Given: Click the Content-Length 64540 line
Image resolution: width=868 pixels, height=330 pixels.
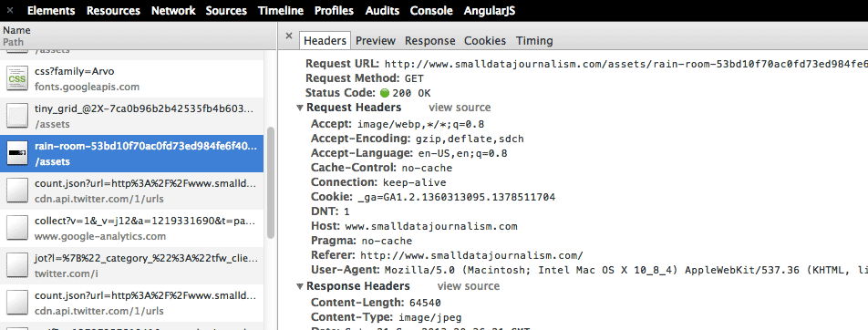Looking at the screenshot, I should click(376, 303).
